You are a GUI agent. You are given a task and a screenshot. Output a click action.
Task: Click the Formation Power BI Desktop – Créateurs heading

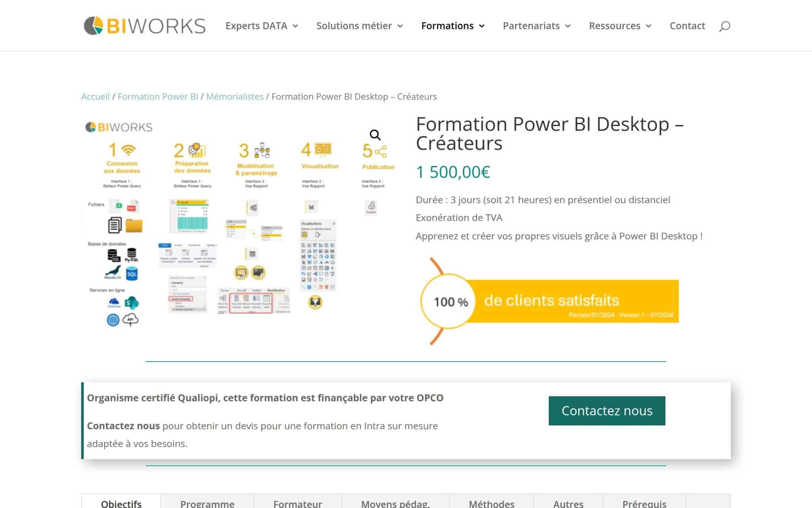tap(550, 133)
